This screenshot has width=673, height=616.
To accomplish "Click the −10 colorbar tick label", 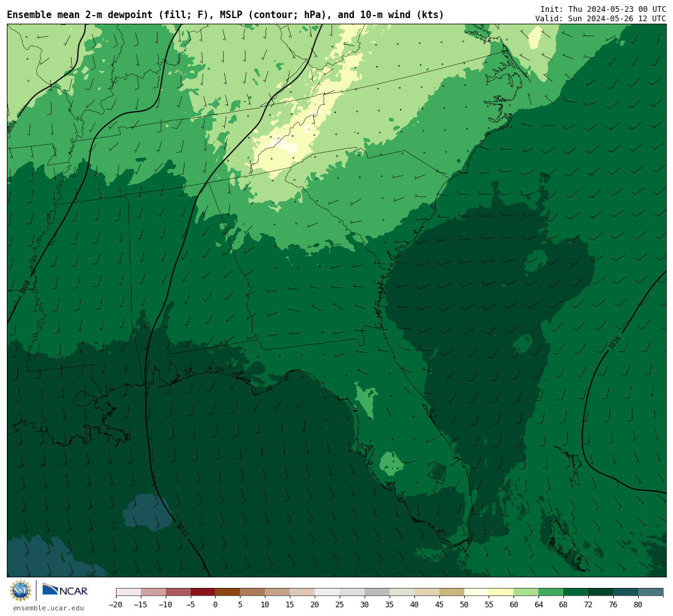I will pos(166,605).
